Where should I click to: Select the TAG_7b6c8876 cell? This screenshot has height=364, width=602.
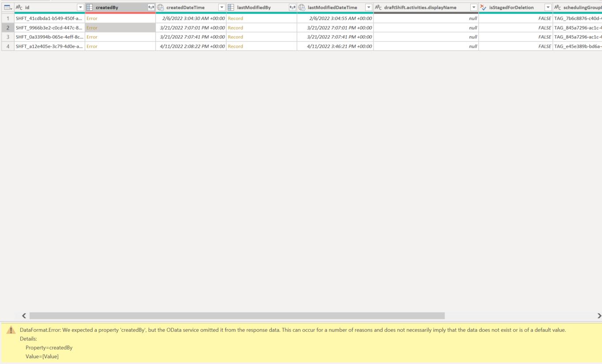coord(577,19)
